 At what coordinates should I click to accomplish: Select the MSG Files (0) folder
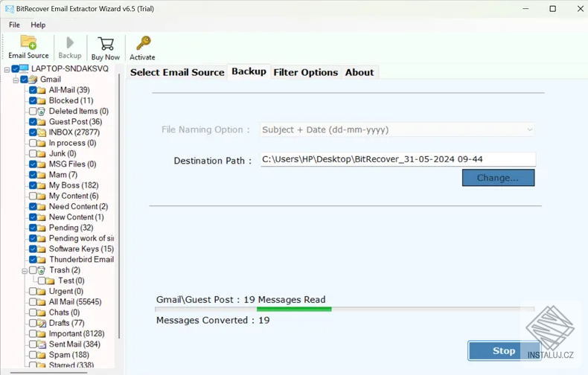click(x=72, y=164)
